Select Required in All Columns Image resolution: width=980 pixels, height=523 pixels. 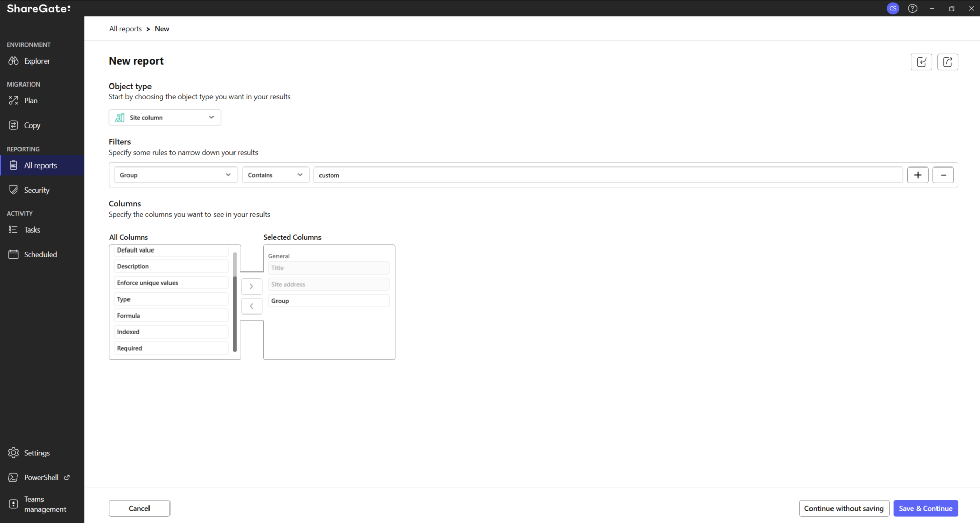(x=171, y=348)
